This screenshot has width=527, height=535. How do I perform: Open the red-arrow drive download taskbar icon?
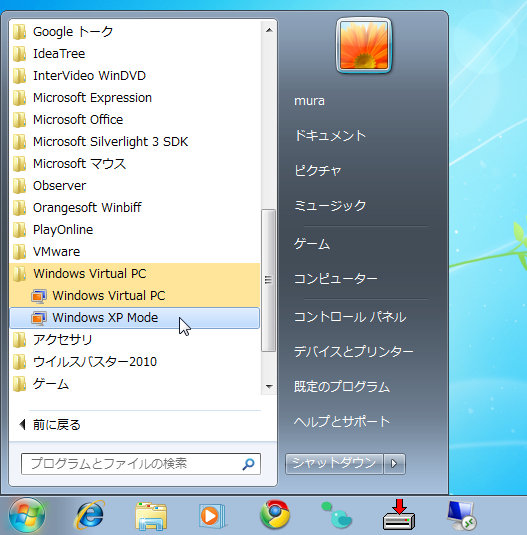399,515
